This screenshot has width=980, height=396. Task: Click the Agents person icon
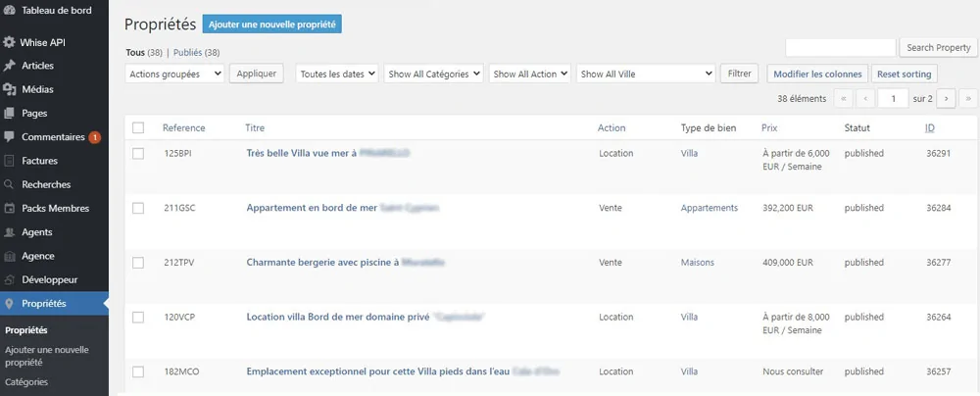[9, 232]
